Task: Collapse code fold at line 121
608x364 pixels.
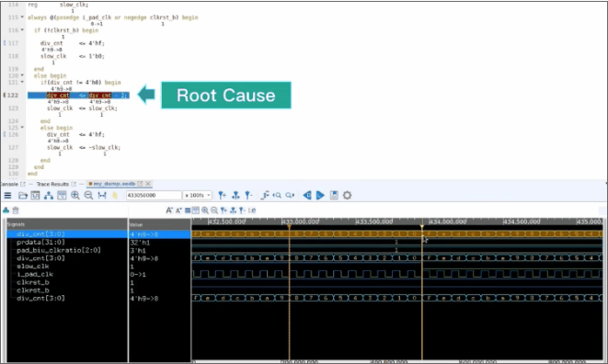Action: pos(22,82)
